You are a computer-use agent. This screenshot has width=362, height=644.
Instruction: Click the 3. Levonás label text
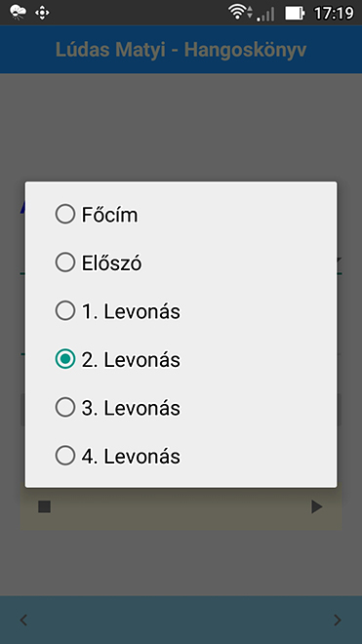[131, 408]
